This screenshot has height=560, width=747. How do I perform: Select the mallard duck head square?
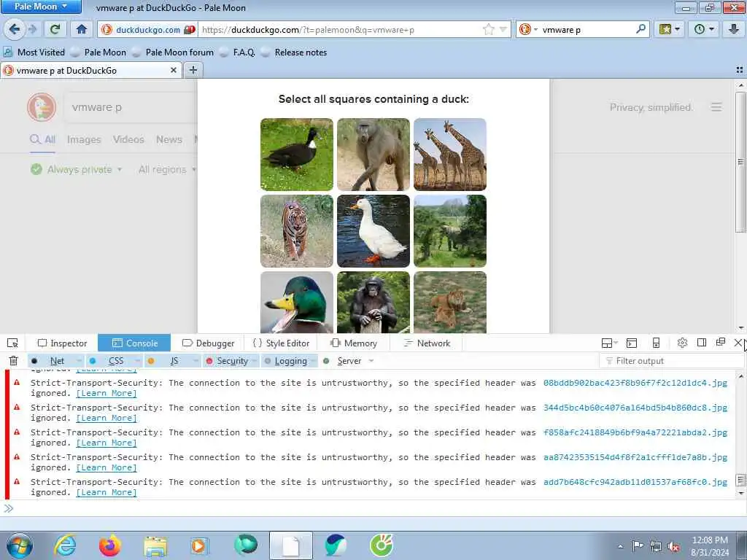[297, 302]
